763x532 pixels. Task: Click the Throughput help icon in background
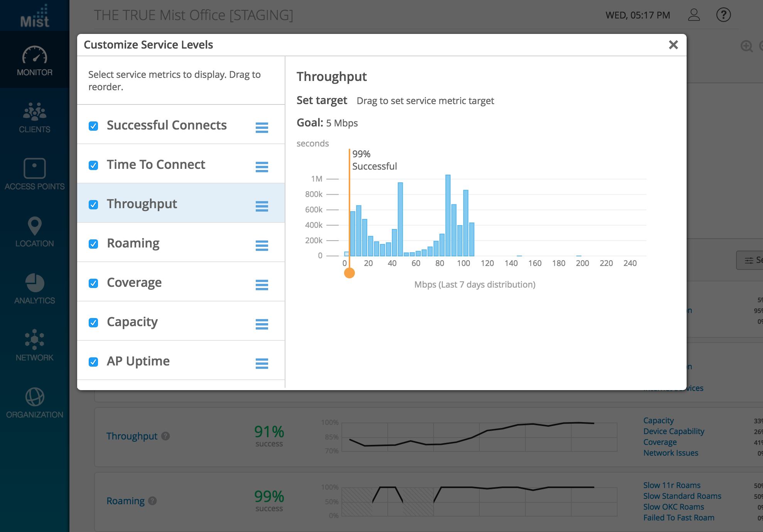coord(165,436)
